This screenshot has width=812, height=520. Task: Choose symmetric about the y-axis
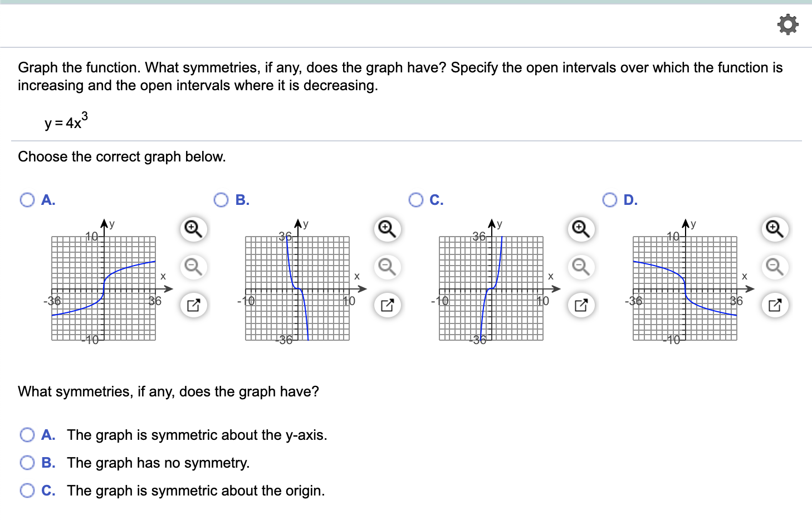point(27,435)
